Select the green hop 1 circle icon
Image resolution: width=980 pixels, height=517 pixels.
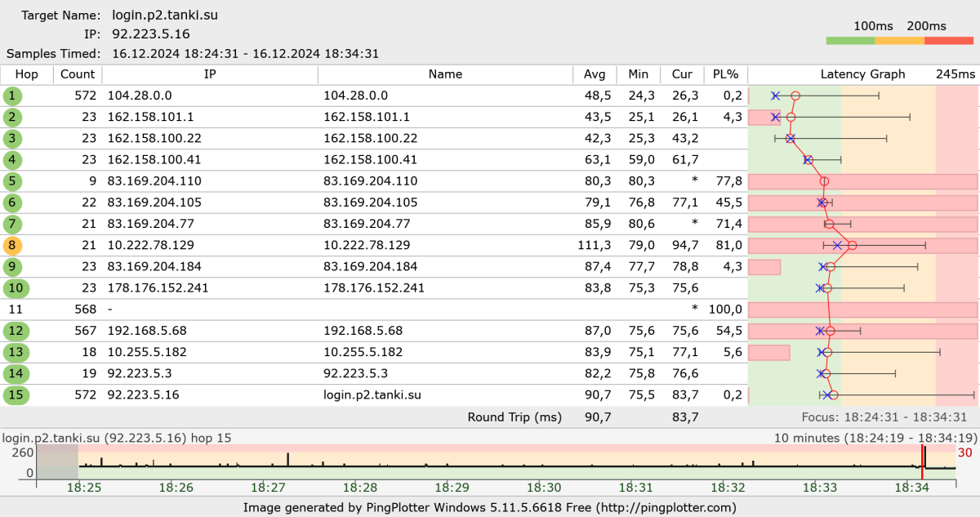point(12,96)
